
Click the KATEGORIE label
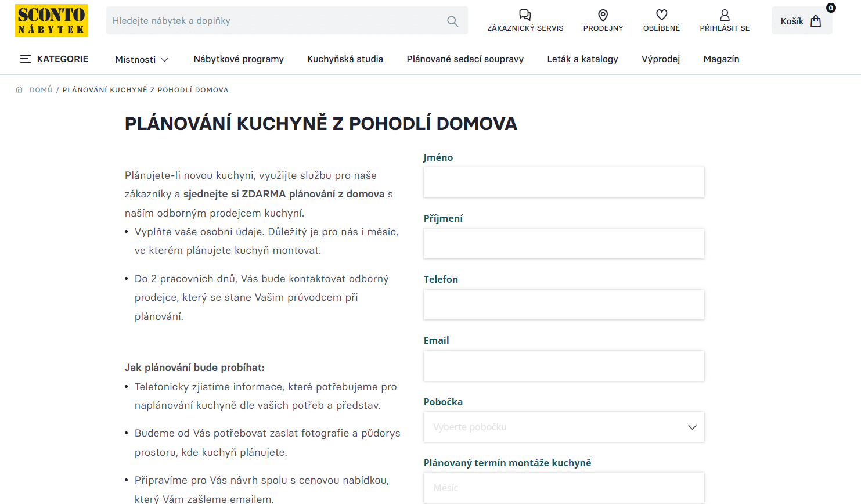click(63, 59)
